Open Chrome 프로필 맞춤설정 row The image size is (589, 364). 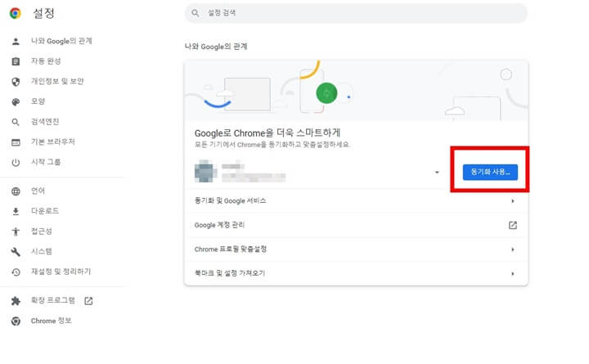click(356, 249)
